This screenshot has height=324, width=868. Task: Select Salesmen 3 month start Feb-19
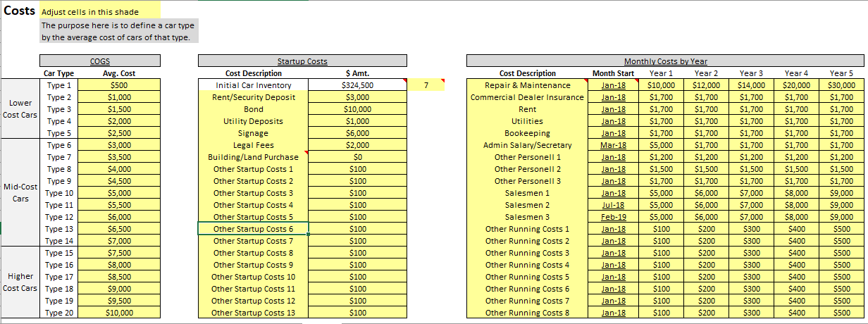pos(614,217)
